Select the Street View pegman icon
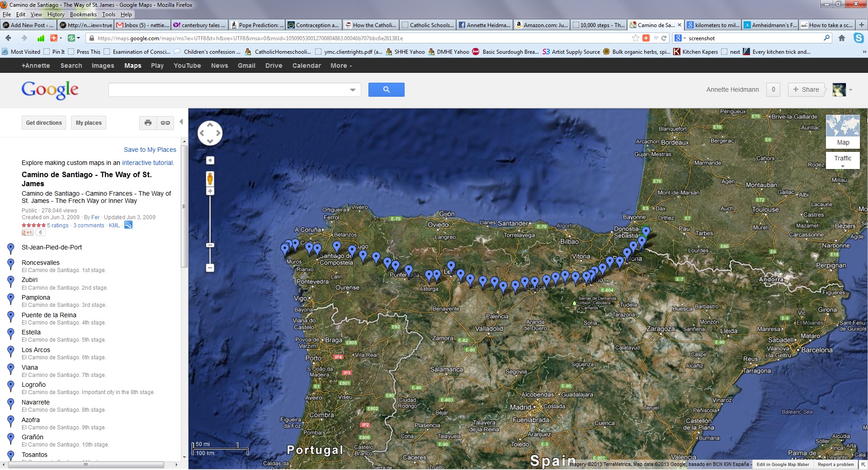Screen dimensions: 868x470 click(x=210, y=179)
